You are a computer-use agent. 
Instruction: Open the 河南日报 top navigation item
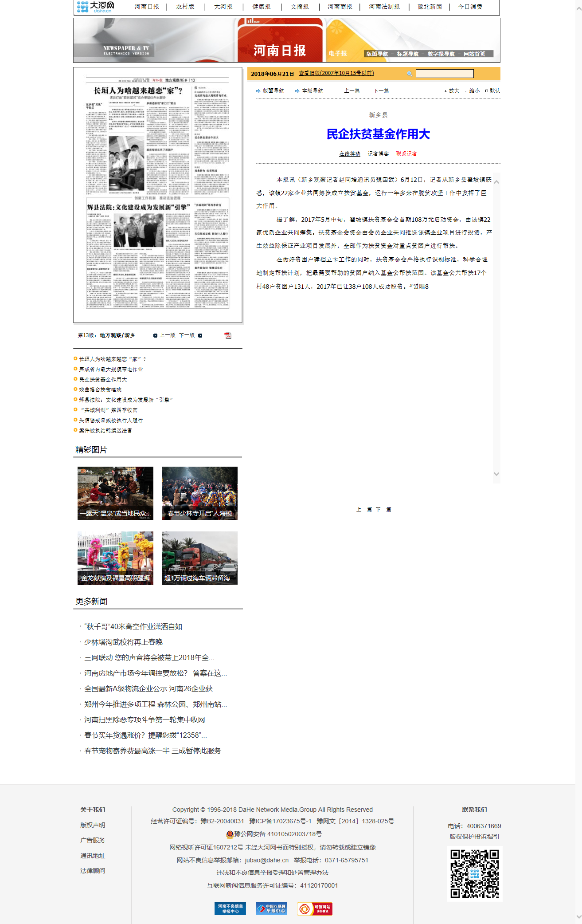tap(147, 7)
